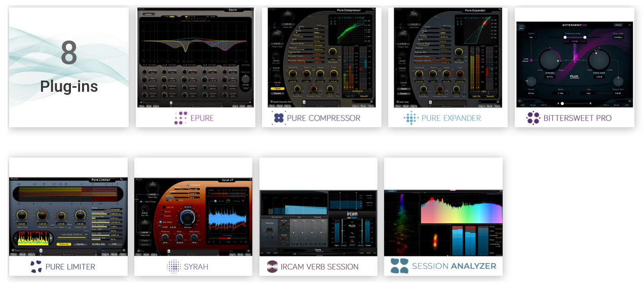Follow the PURE EXPANDER product name link
This screenshot has height=290, width=644.
coord(451,118)
